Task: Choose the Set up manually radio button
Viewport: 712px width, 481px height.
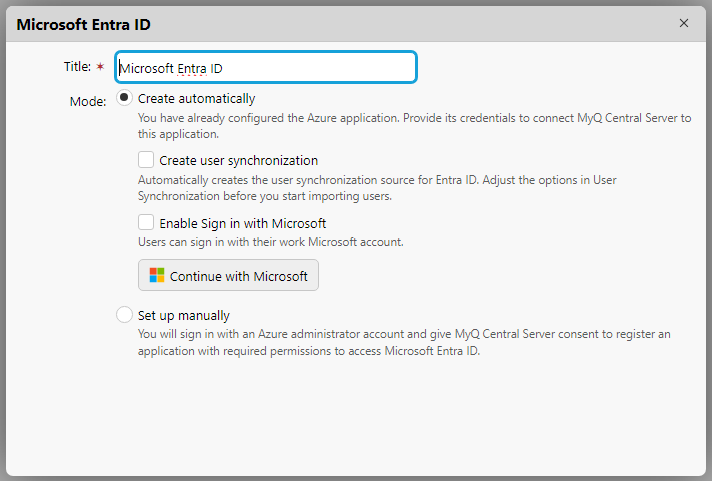Action: pos(124,315)
